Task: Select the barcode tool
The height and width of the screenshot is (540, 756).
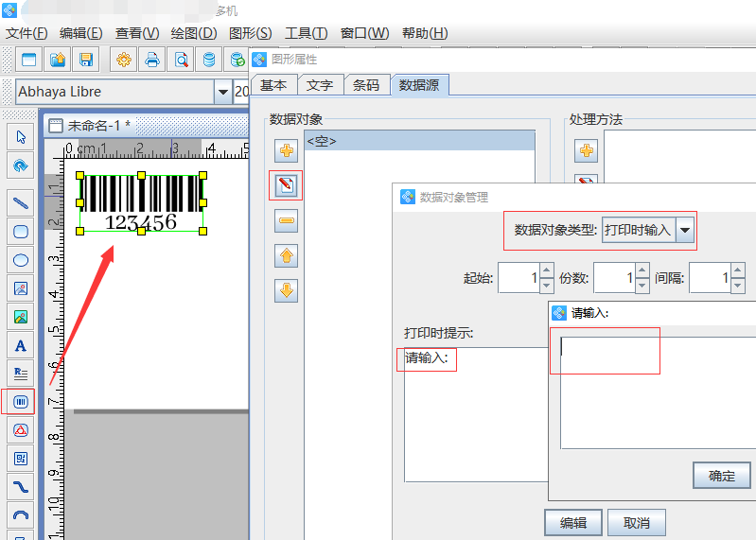Action: pos(21,402)
